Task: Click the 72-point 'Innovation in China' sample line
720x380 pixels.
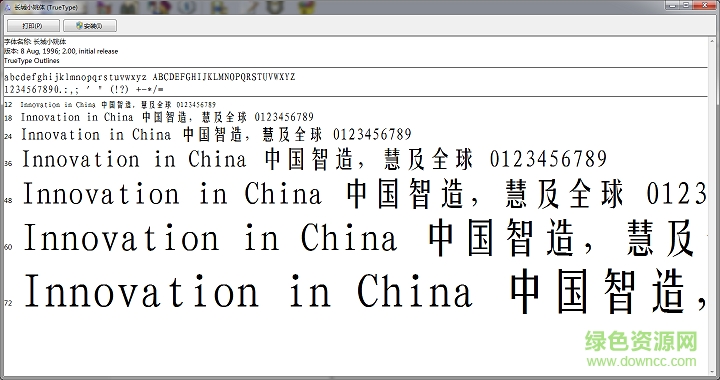Action: click(x=366, y=291)
